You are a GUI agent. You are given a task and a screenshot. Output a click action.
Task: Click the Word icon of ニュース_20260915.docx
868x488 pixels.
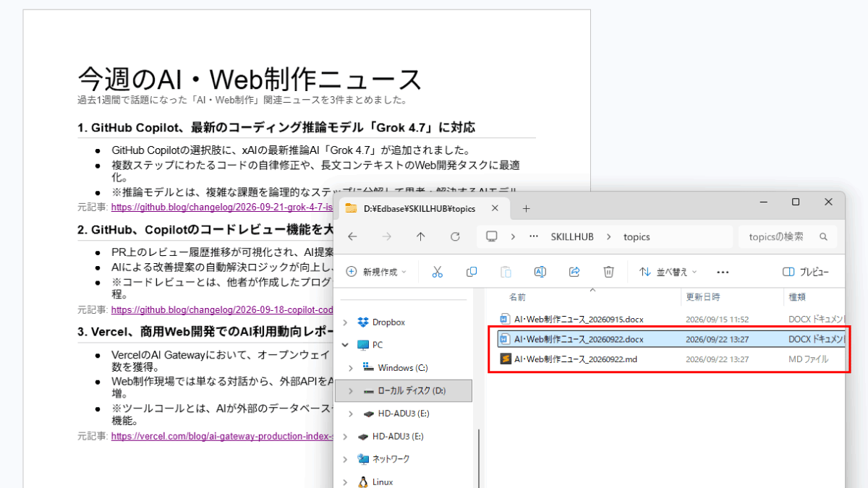point(506,318)
